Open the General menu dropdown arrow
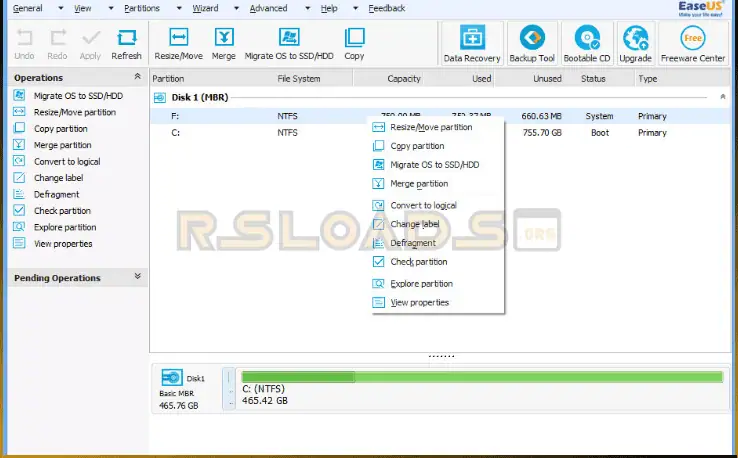The width and height of the screenshot is (738, 458). [x=61, y=8]
